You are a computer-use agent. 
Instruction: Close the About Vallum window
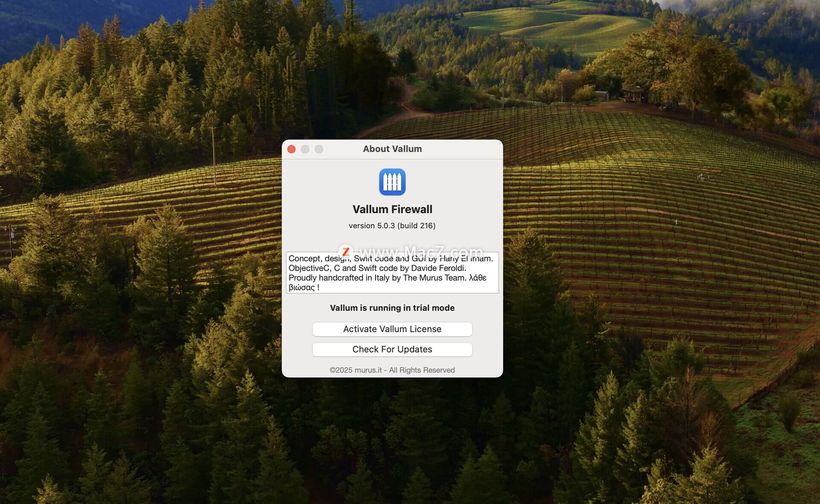point(291,149)
